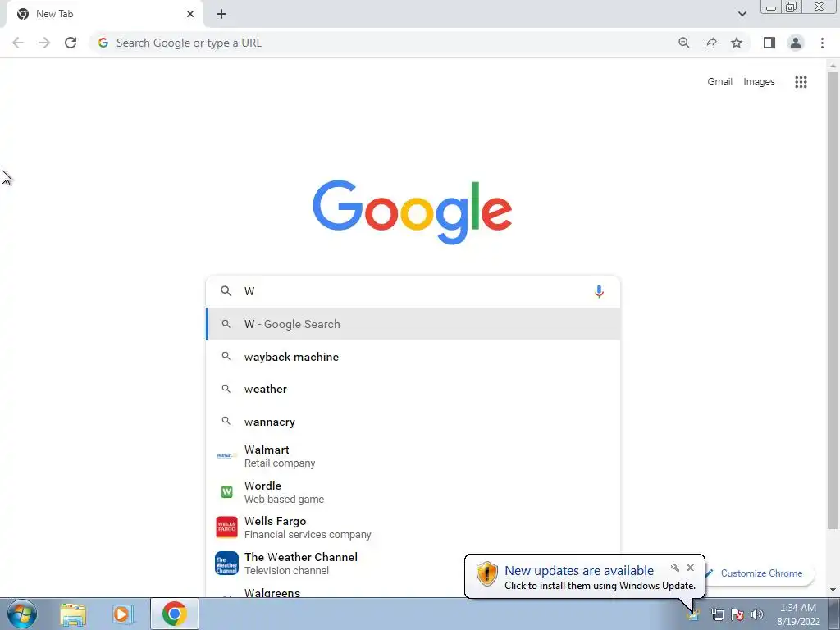The image size is (840, 630).
Task: Open Action Center flag icon
Action: tap(737, 614)
